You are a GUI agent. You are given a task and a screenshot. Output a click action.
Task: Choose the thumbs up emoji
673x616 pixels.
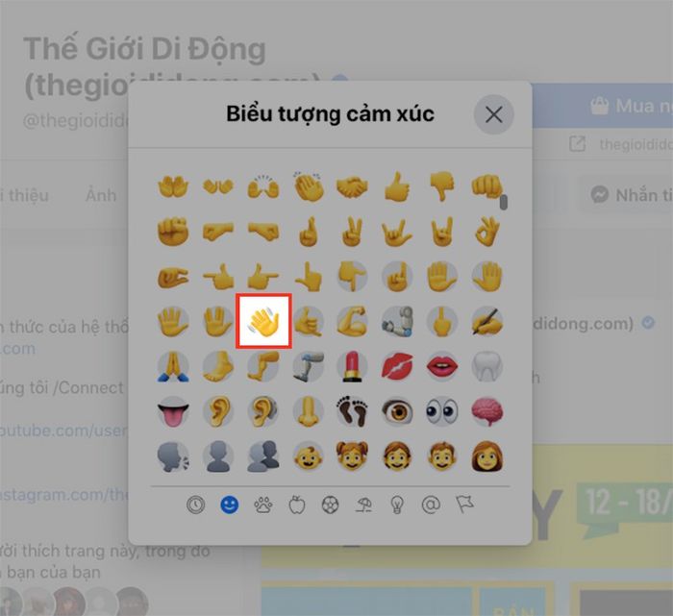[397, 186]
